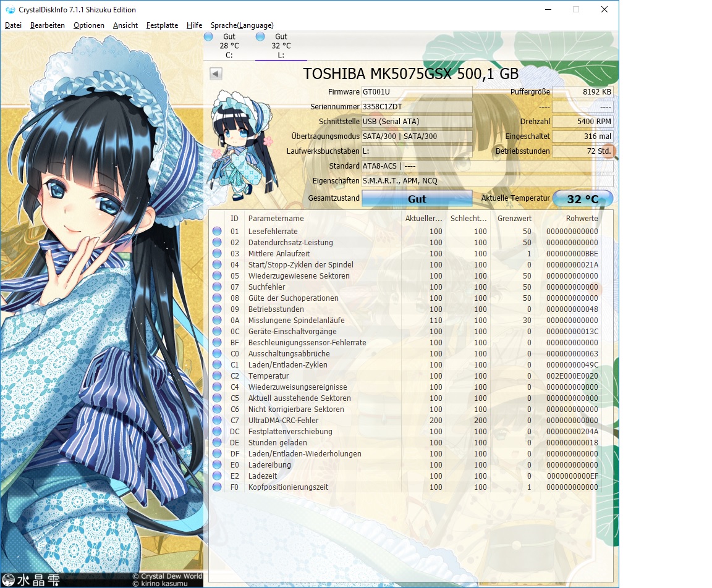Click status icon for Kopfpositionierungszeit row
The width and height of the screenshot is (712, 588).
(217, 487)
